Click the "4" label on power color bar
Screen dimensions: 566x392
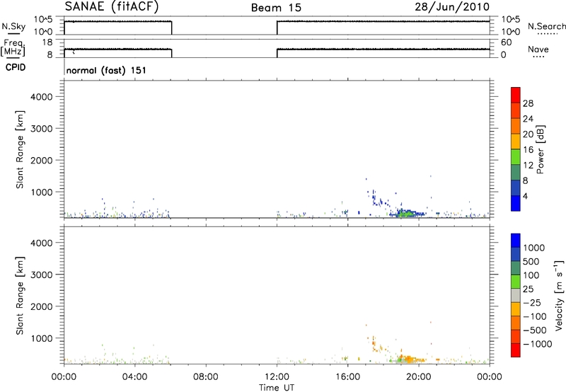[525, 196]
